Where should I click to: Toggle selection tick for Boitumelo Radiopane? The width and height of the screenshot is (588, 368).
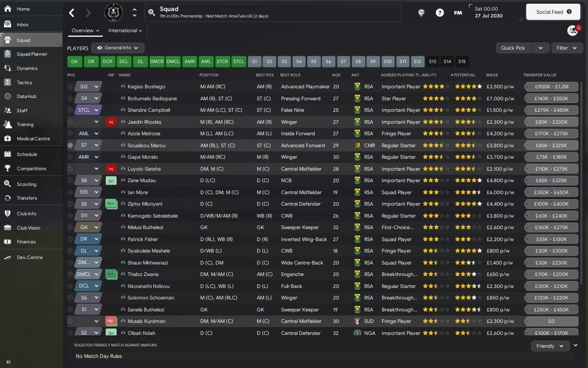pyautogui.click(x=70, y=98)
